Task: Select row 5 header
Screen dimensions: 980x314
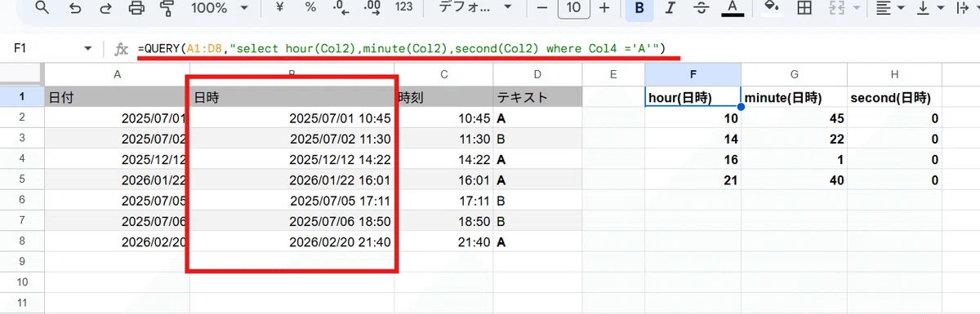Action: pyautogui.click(x=22, y=179)
